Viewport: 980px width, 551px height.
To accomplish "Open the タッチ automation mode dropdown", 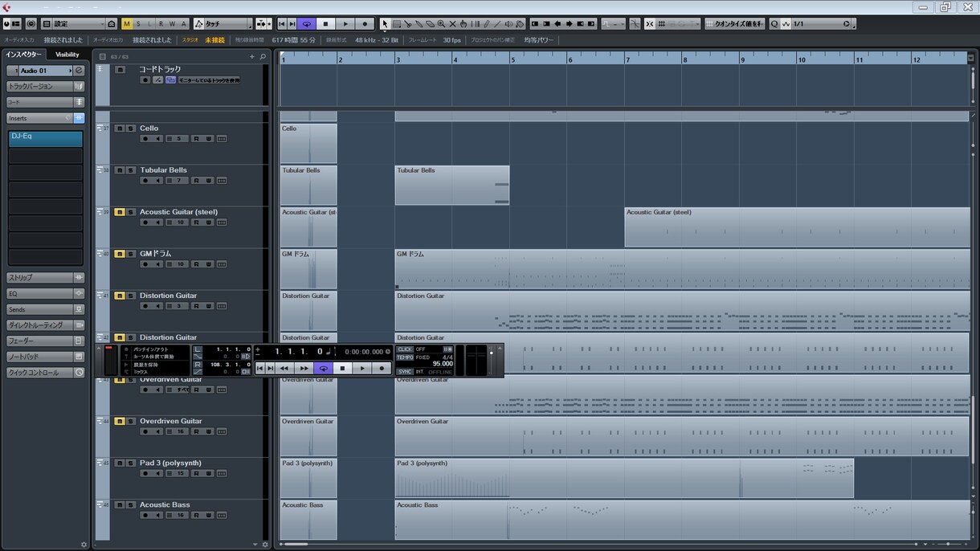I will pos(223,24).
